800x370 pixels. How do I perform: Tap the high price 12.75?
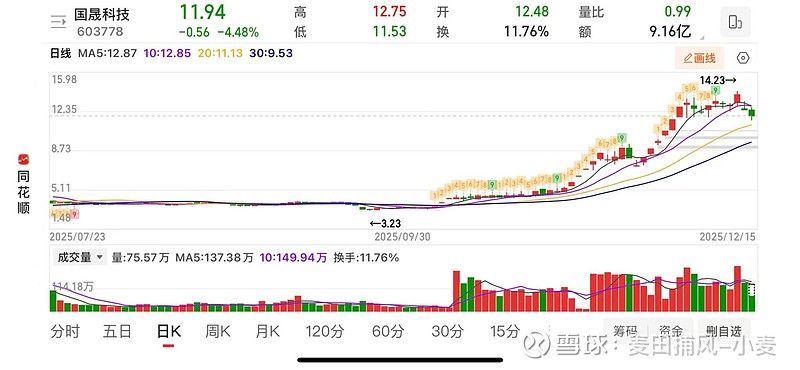(390, 11)
